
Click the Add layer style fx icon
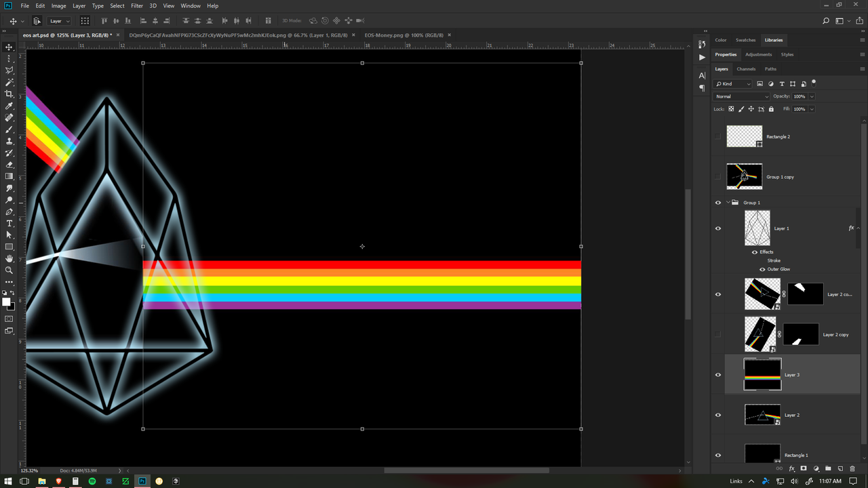(791, 468)
